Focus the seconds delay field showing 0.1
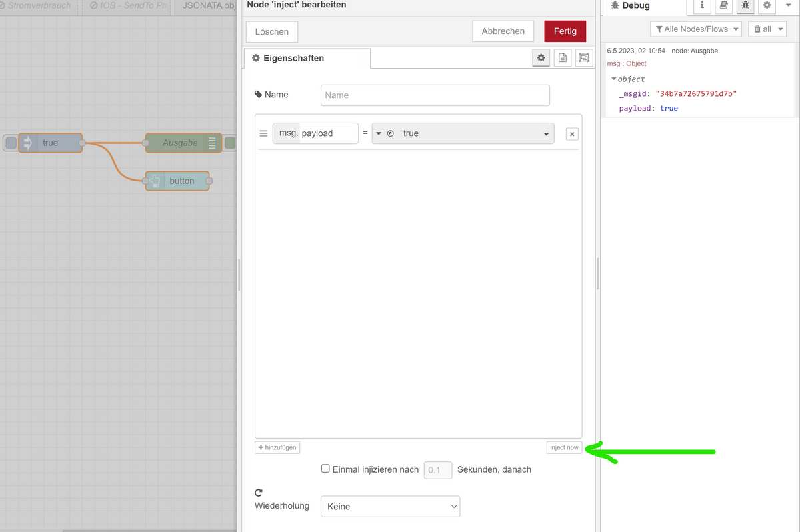This screenshot has height=532, width=800. coord(438,470)
